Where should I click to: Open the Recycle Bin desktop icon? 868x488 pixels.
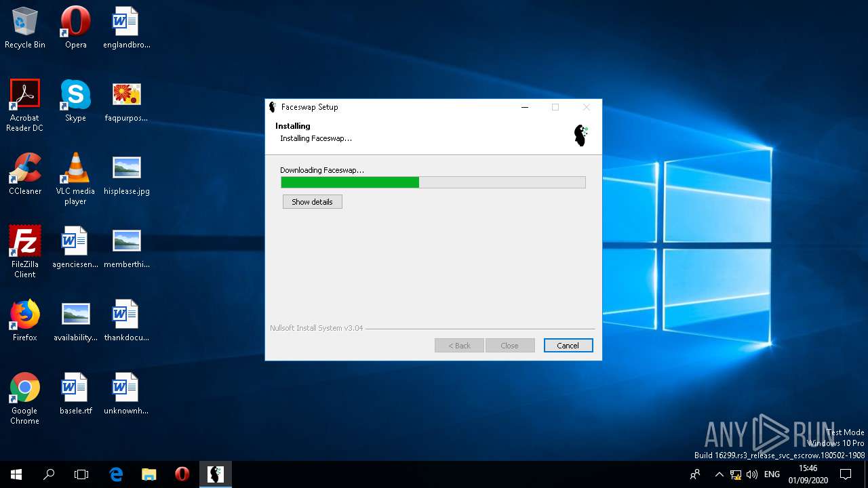click(25, 28)
